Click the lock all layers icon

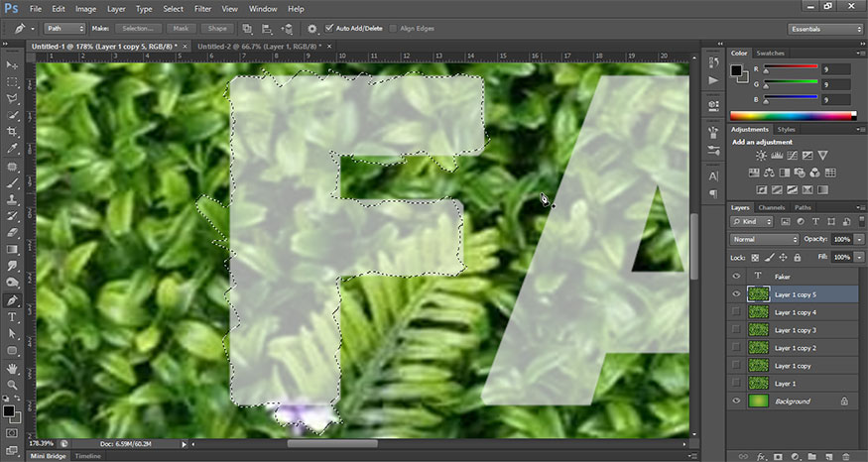(796, 257)
